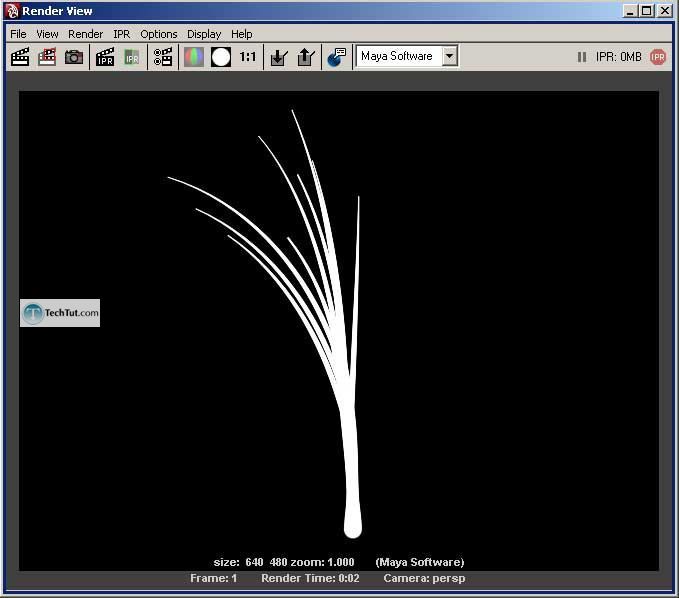The height and width of the screenshot is (598, 679).
Task: Start IPR render with the black IPR clapperboard icon
Action: point(105,57)
